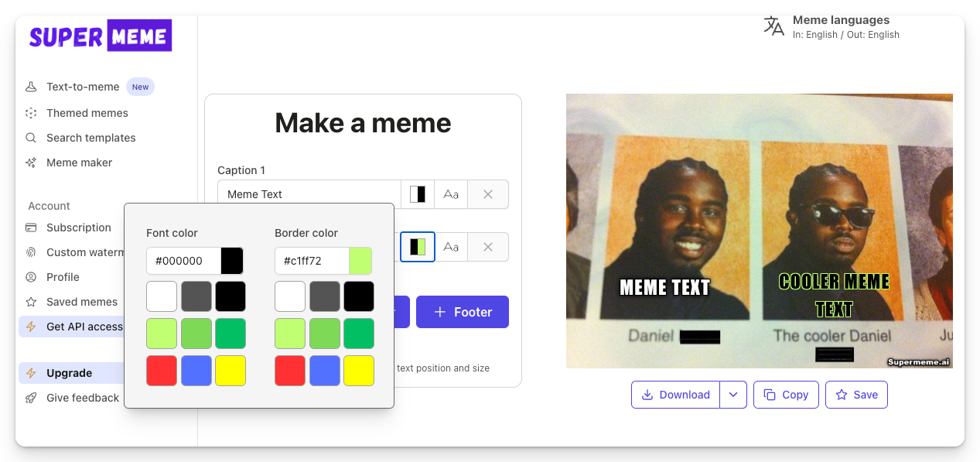Viewport: 980px width, 462px height.
Task: Click the Supermeme logo
Action: (100, 36)
